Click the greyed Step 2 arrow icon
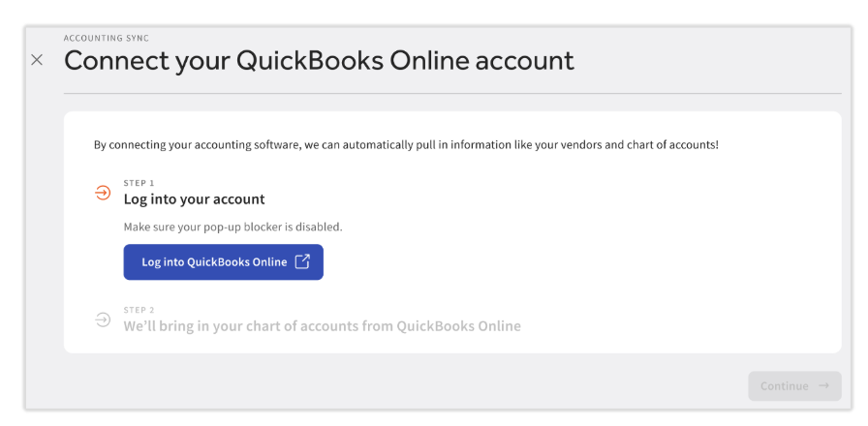Screen dimensions: 868x426 click(103, 319)
